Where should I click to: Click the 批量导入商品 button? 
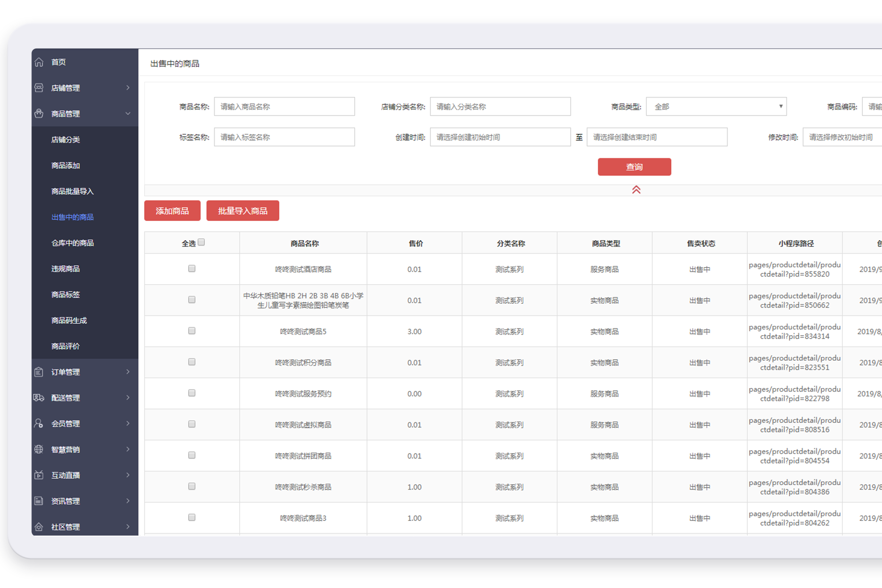tap(243, 211)
